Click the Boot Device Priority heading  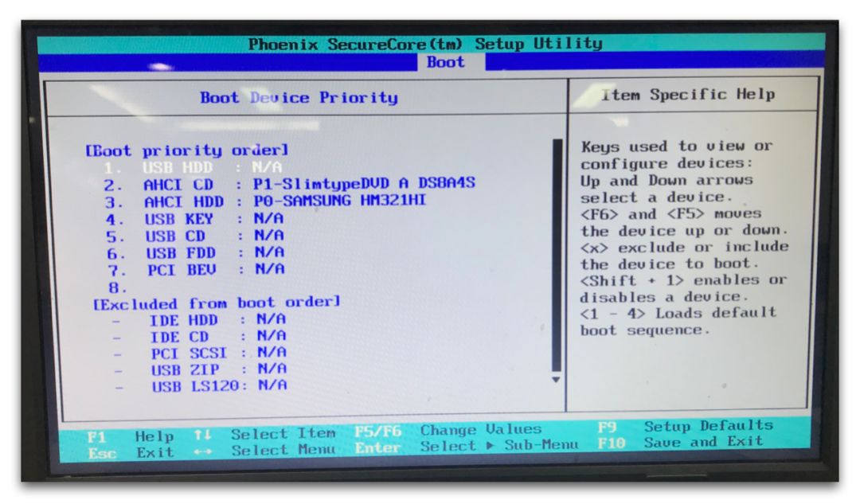click(299, 98)
